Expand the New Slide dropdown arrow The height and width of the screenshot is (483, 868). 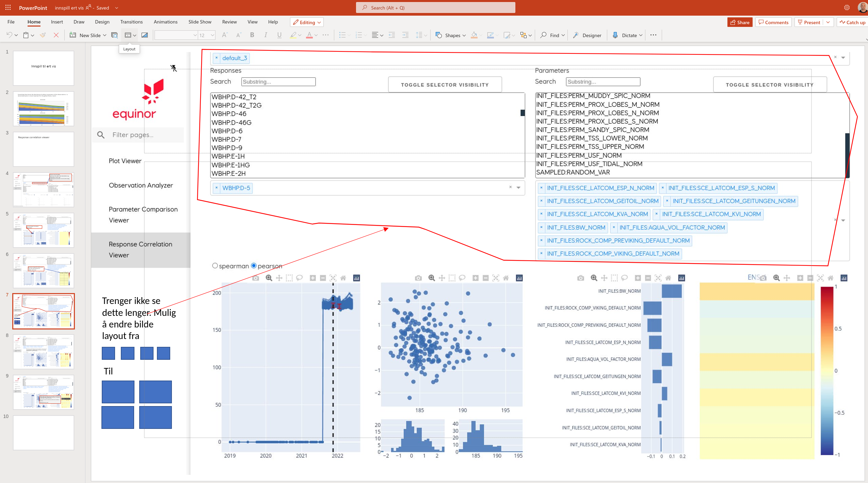pyautogui.click(x=105, y=35)
